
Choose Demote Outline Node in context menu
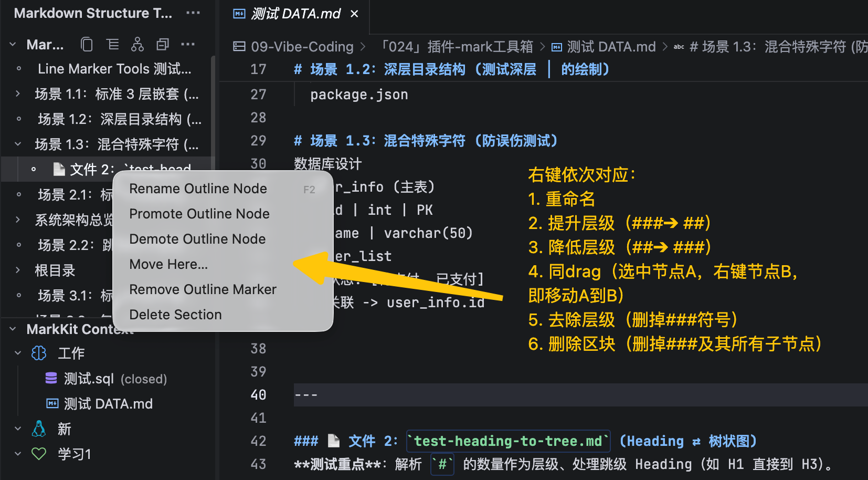223,239
